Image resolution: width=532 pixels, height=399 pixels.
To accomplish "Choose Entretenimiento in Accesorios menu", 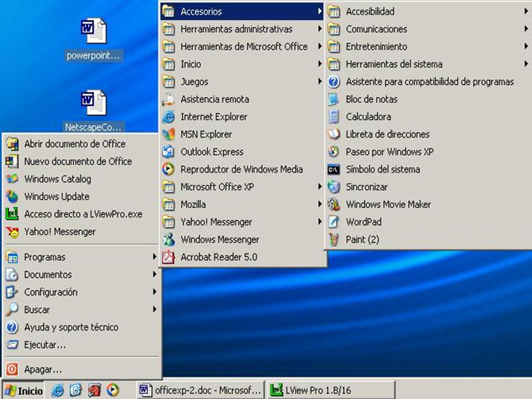I will (428, 47).
